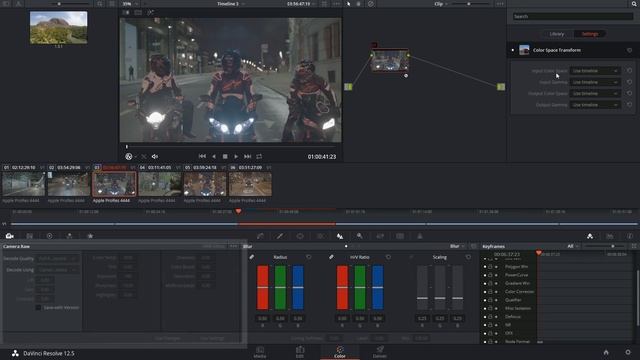The width and height of the screenshot is (640, 360).
Task: Open the Qualifier eyedropper palette
Action: click(x=280, y=236)
